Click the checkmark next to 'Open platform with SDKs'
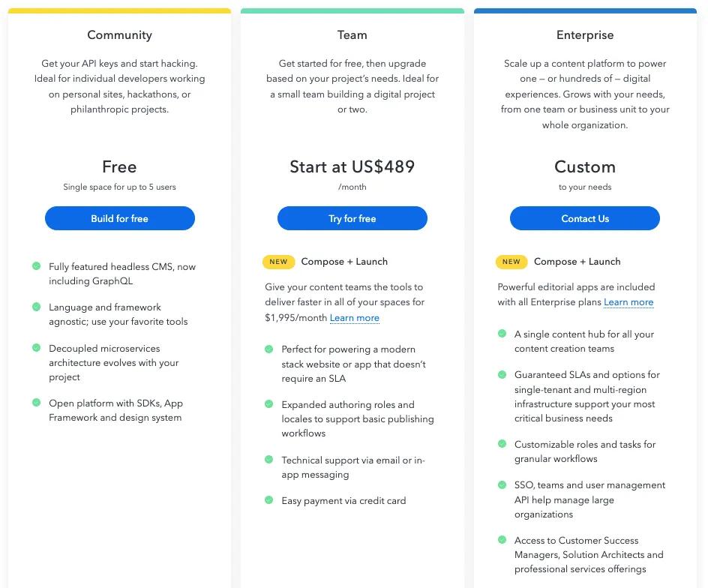Viewport: 708px width, 588px height. click(x=36, y=403)
